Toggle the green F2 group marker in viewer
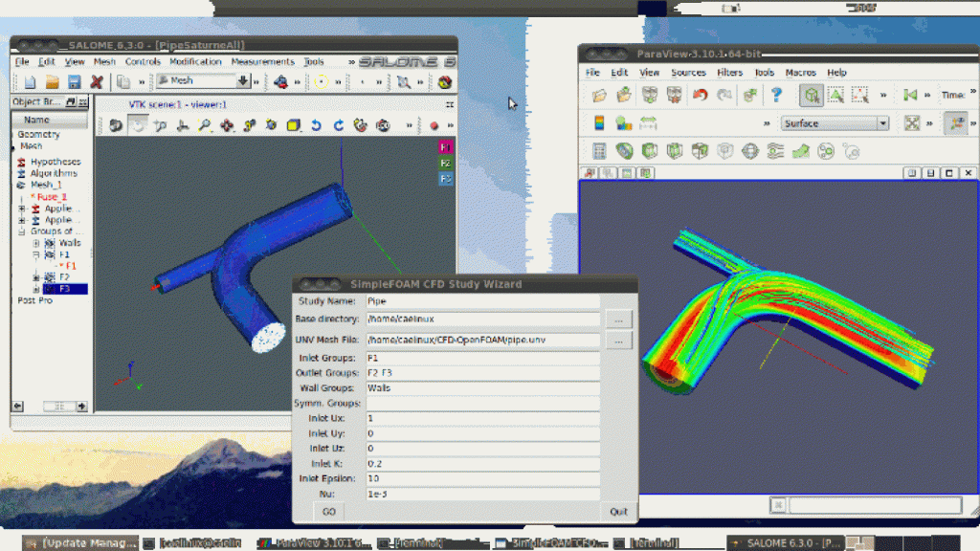Viewport: 980px width, 551px height. (x=445, y=164)
